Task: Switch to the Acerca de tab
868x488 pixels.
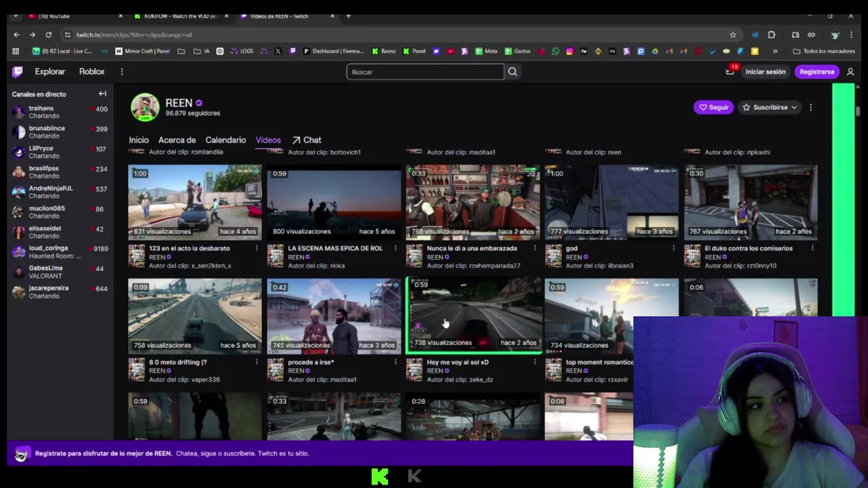Action: pyautogui.click(x=177, y=140)
